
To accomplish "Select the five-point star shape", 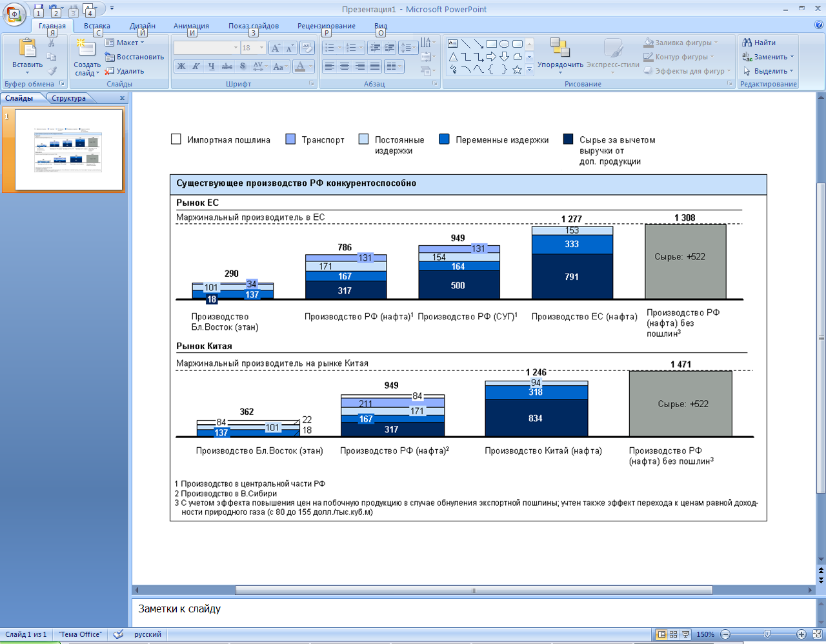I will 518,70.
